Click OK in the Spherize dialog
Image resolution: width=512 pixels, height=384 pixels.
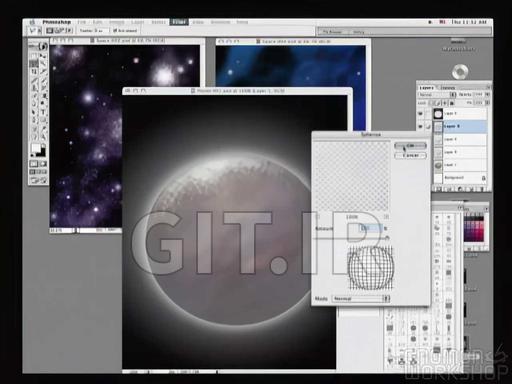coord(410,146)
